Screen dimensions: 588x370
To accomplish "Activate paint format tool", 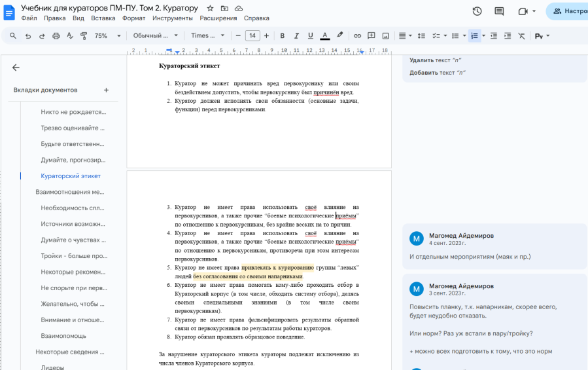I will [84, 35].
